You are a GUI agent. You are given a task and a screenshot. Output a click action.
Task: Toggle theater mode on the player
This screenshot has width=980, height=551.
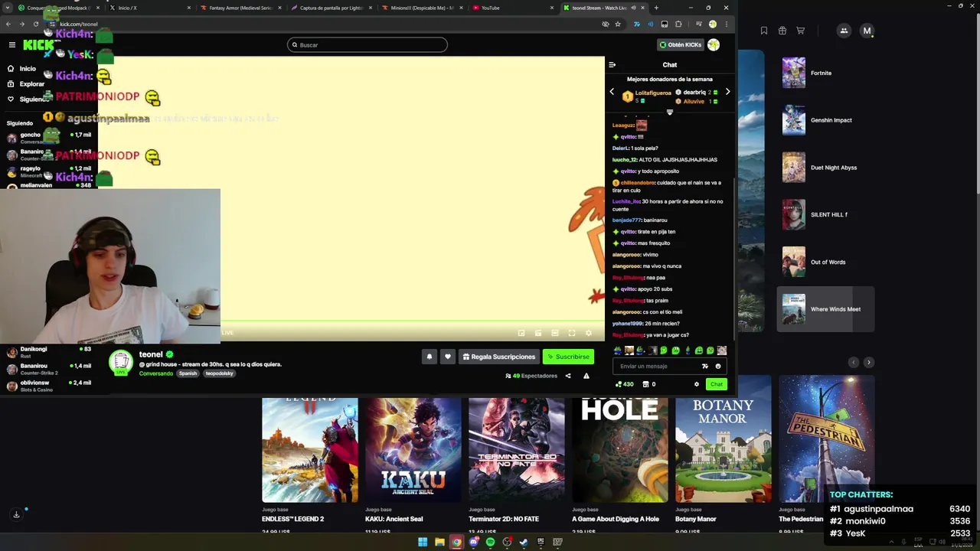555,333
